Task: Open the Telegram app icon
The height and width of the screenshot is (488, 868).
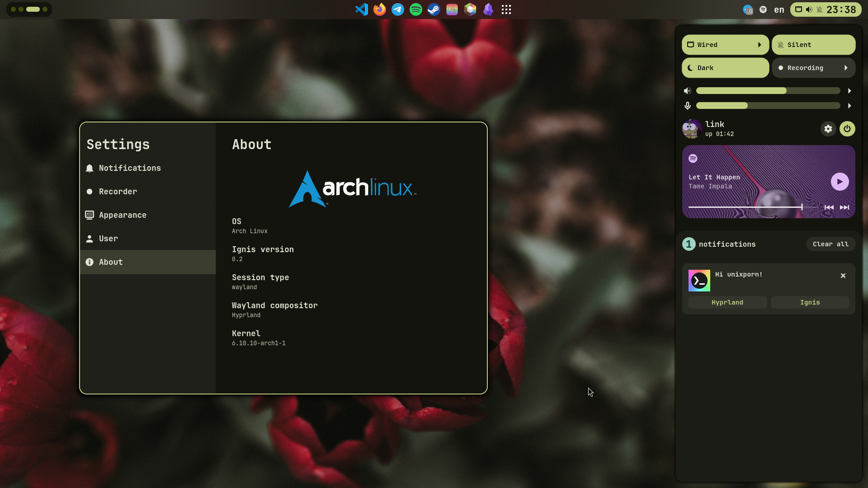Action: 398,9
